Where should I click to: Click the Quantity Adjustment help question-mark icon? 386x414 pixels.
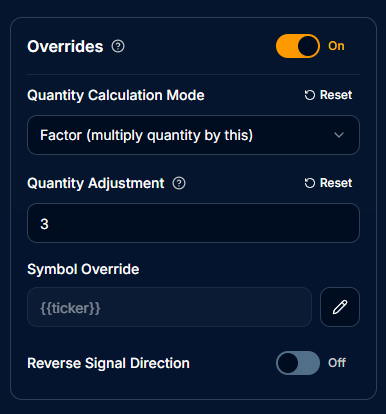[x=179, y=183]
